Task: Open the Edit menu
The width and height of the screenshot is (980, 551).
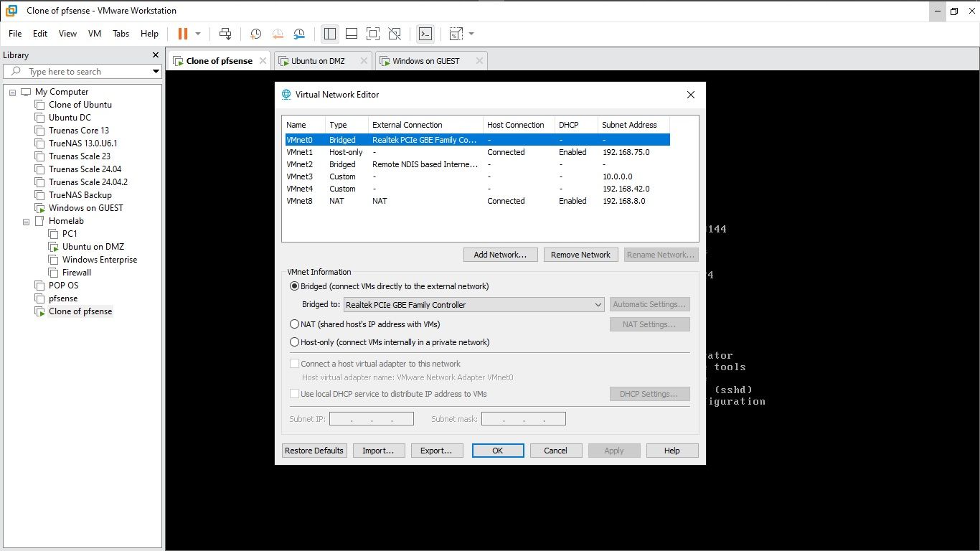Action: [40, 34]
